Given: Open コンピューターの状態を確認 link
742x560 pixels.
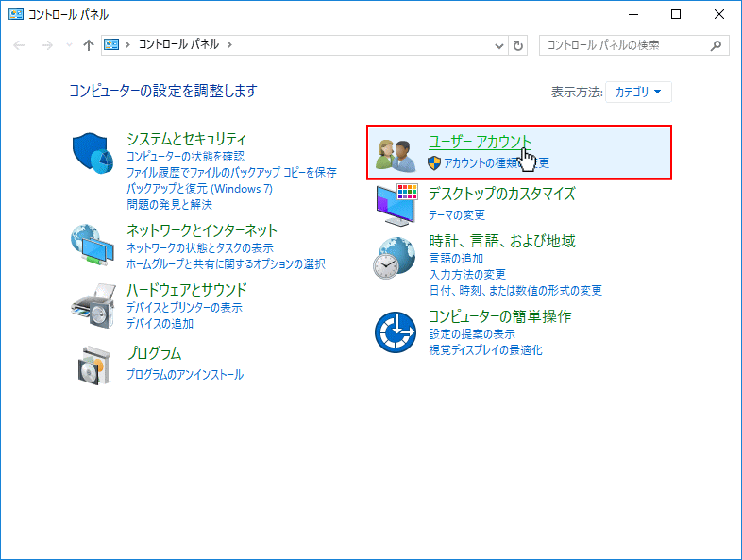Looking at the screenshot, I should coord(185,156).
